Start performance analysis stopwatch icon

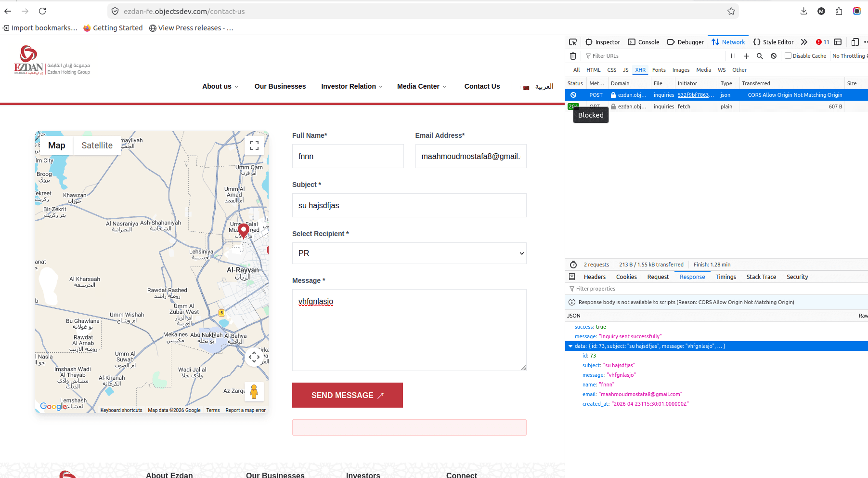(x=573, y=265)
